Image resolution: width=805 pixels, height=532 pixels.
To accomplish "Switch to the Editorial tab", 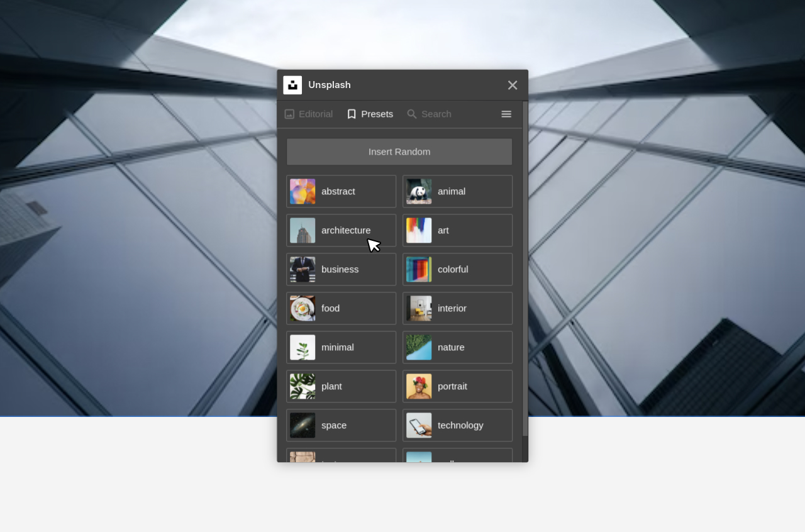I will 309,114.
